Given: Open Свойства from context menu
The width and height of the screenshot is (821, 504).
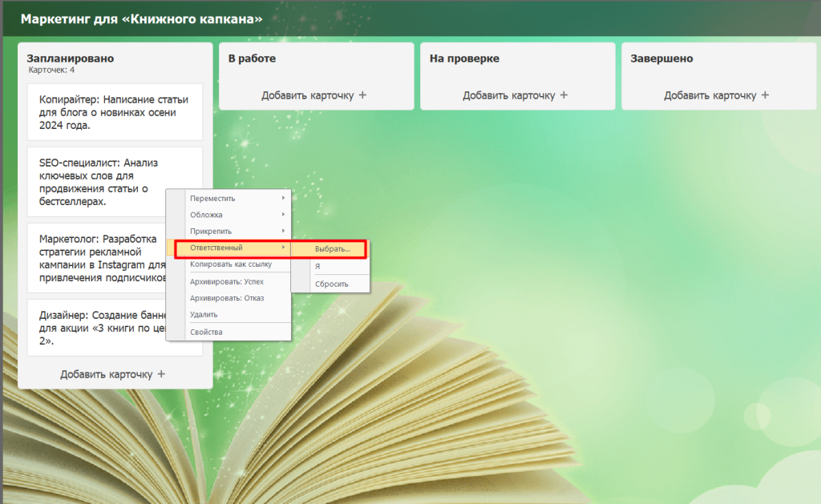Looking at the screenshot, I should pyautogui.click(x=229, y=332).
